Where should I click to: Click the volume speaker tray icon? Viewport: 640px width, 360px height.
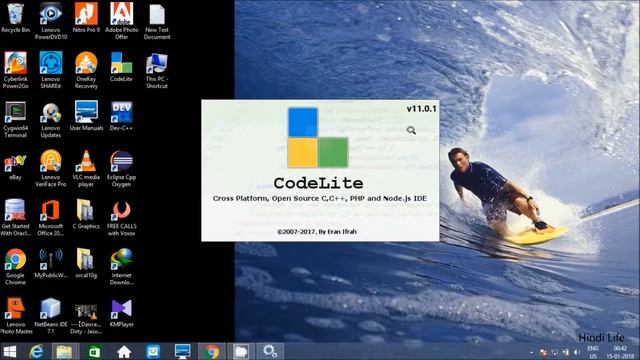click(x=576, y=352)
